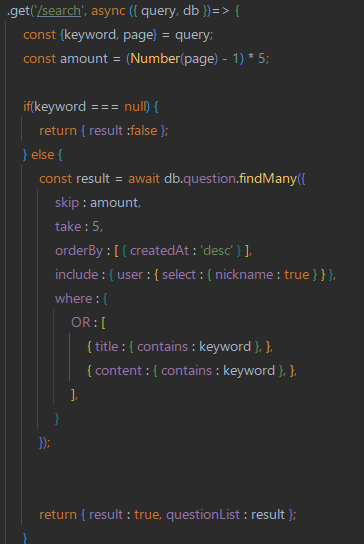Click the 'desc' string literal

pos(217,250)
